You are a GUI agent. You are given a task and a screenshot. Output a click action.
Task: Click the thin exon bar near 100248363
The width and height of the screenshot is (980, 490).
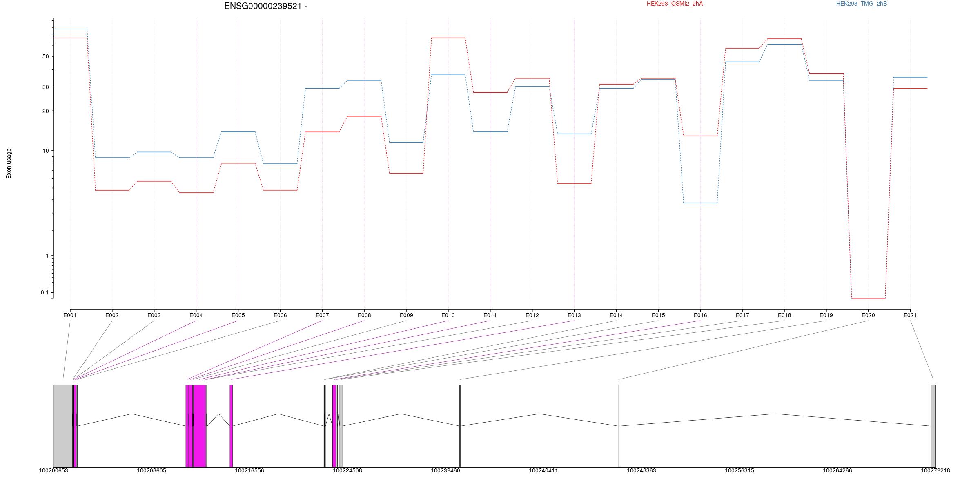(x=619, y=426)
